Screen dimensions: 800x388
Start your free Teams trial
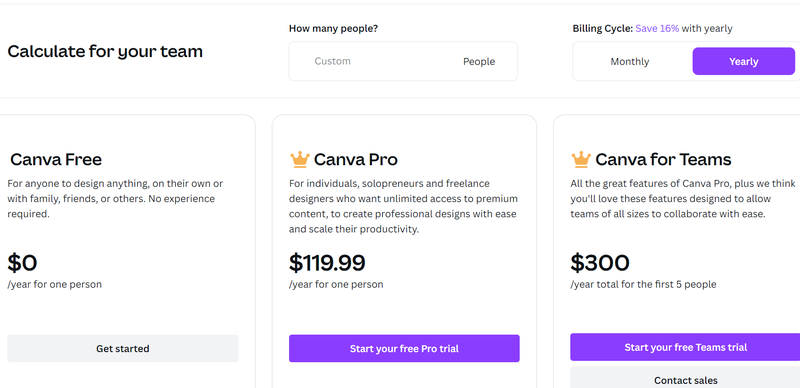tap(685, 347)
